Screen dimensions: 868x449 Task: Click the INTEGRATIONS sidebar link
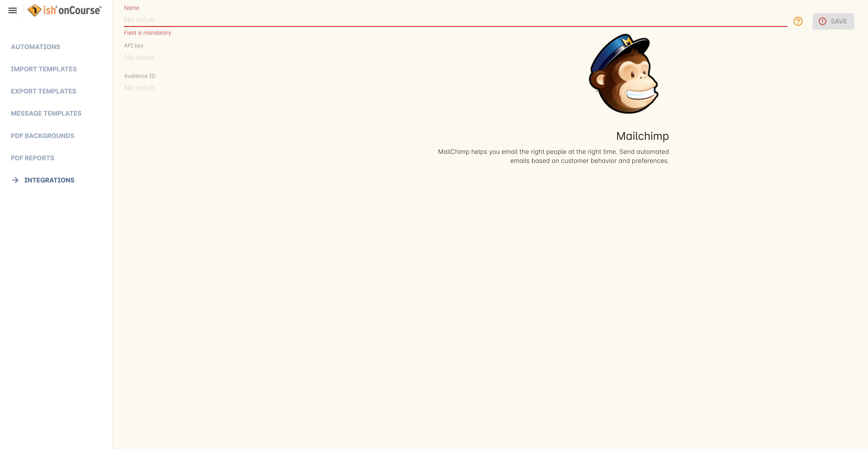click(49, 180)
